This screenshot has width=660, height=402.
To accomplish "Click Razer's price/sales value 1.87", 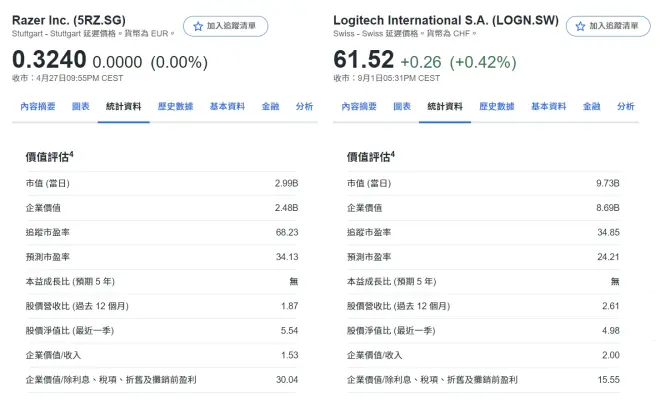I will 290,306.
